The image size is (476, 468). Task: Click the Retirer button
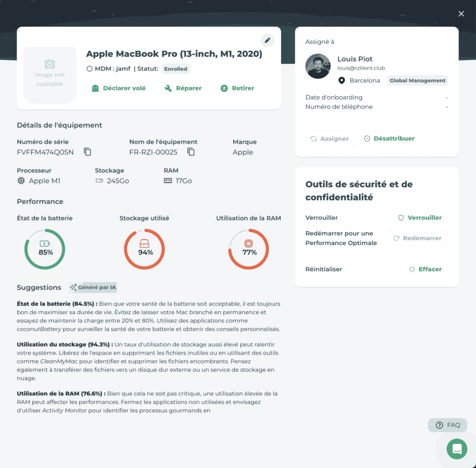(x=238, y=88)
